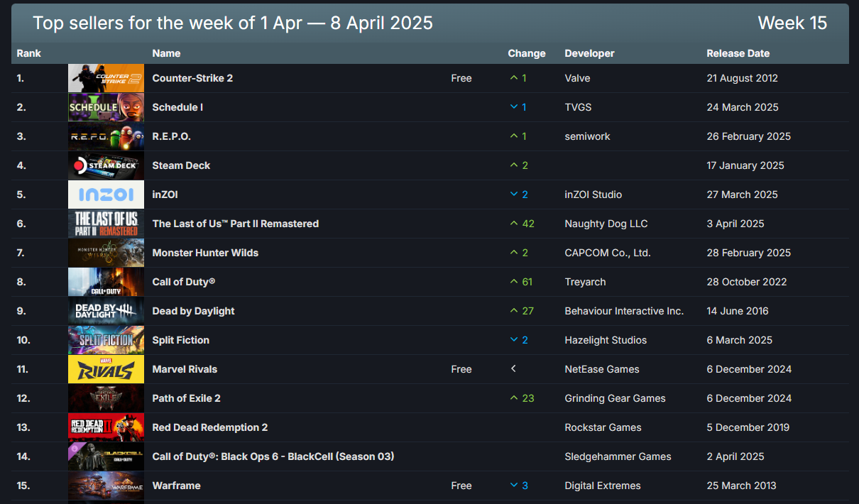Screen dimensions: 859x504
Task: Open the R.E.P.O. name link
Action: [x=172, y=136]
